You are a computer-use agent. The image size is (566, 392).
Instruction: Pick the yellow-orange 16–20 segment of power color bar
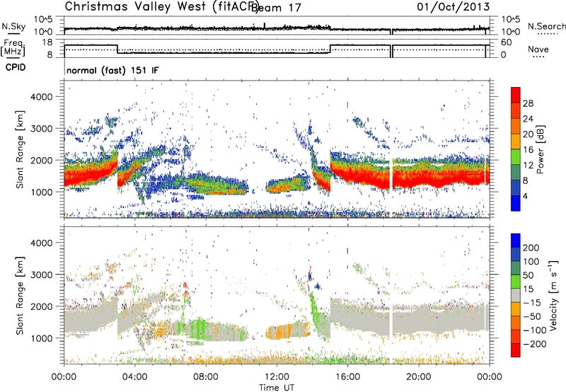click(x=516, y=141)
